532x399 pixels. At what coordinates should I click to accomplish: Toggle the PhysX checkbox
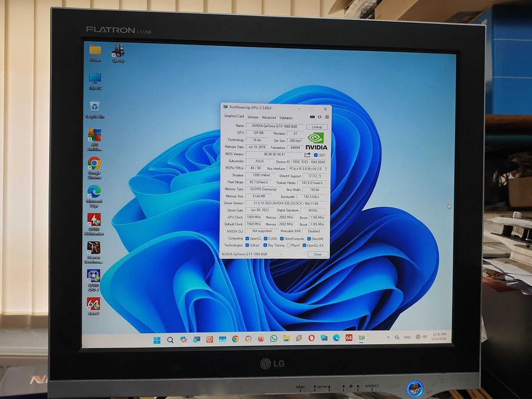[289, 245]
